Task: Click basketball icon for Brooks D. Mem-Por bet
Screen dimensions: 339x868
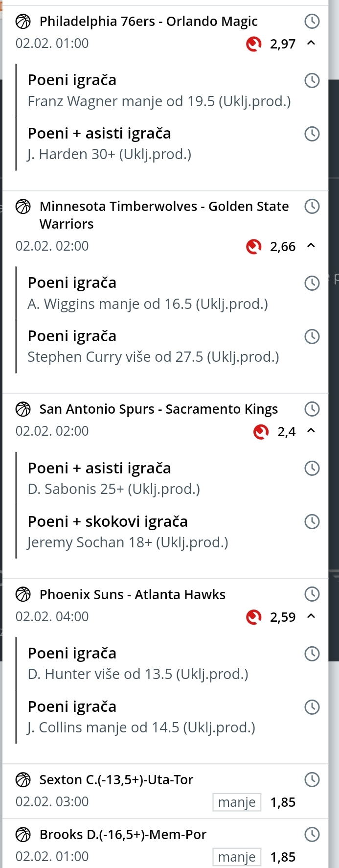Action: 23,834
